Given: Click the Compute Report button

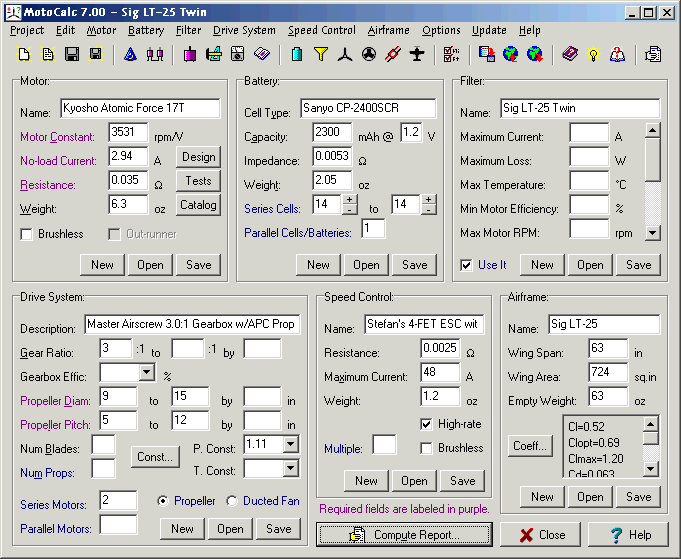Looking at the screenshot, I should pos(404,535).
